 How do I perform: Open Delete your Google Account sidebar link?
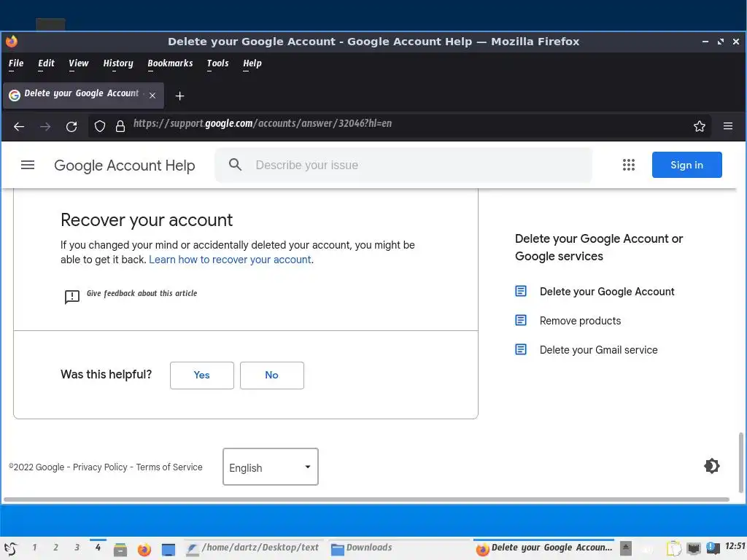pyautogui.click(x=607, y=292)
